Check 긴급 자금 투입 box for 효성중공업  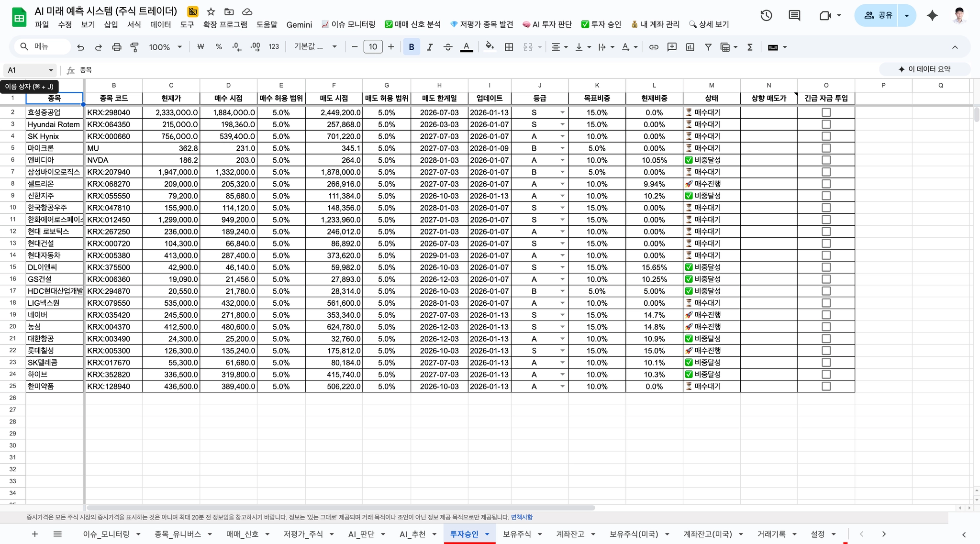[826, 112]
